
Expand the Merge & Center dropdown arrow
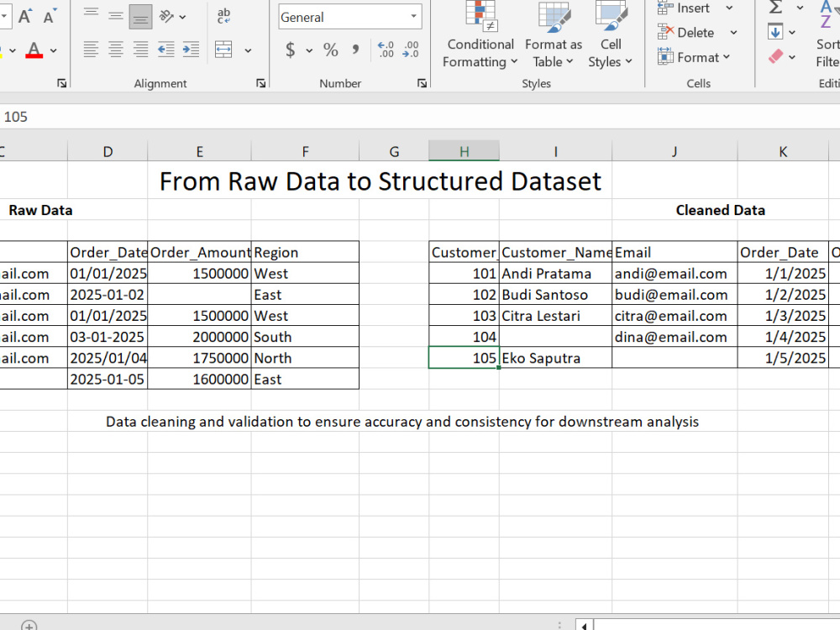click(x=248, y=51)
